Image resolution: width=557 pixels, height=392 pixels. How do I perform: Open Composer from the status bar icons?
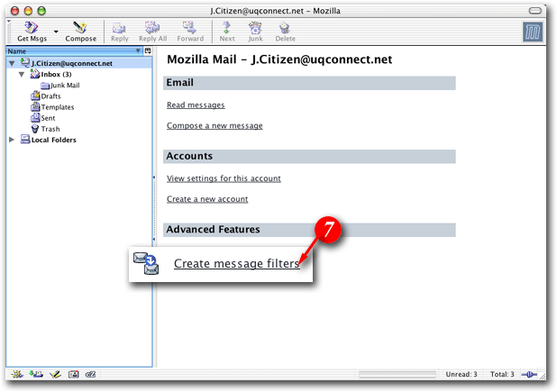click(56, 374)
